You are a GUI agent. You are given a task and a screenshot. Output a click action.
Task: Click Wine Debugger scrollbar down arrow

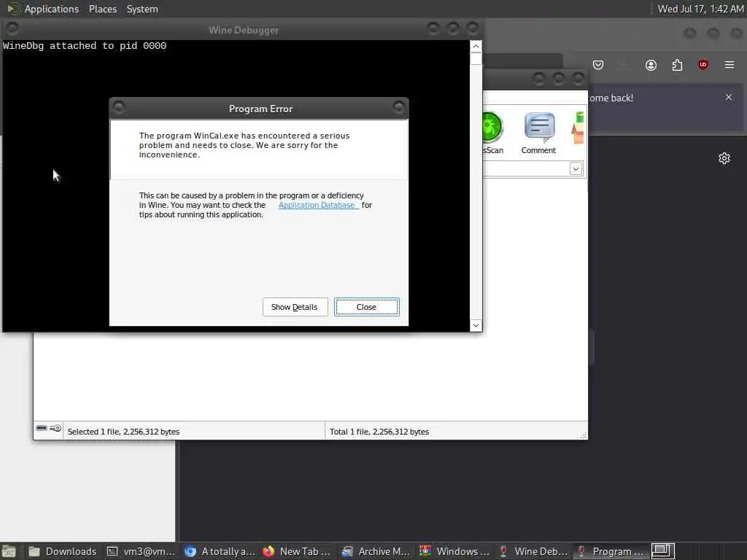click(x=476, y=325)
